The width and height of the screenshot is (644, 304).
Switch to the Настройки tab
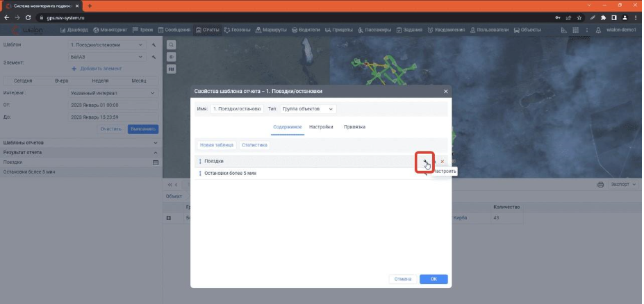321,127
